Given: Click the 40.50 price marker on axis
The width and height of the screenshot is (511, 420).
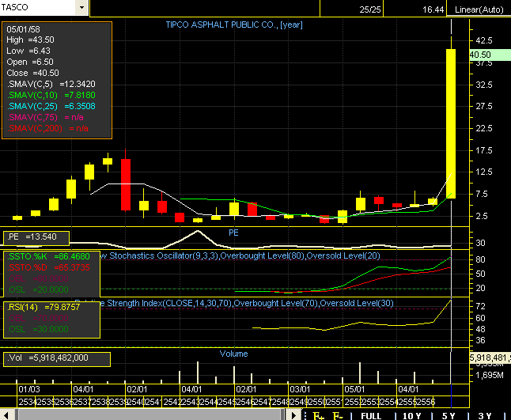Looking at the screenshot, I should tap(490, 55).
